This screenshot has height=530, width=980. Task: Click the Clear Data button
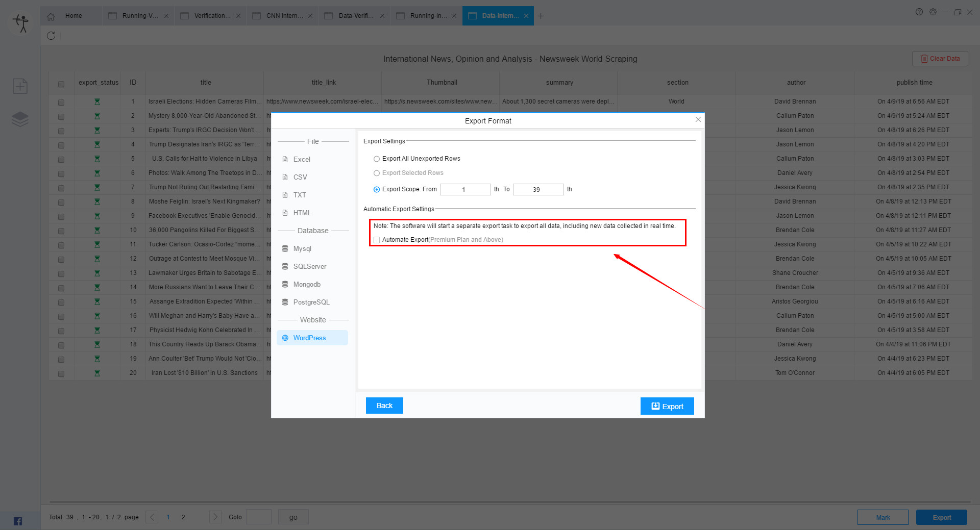(940, 59)
